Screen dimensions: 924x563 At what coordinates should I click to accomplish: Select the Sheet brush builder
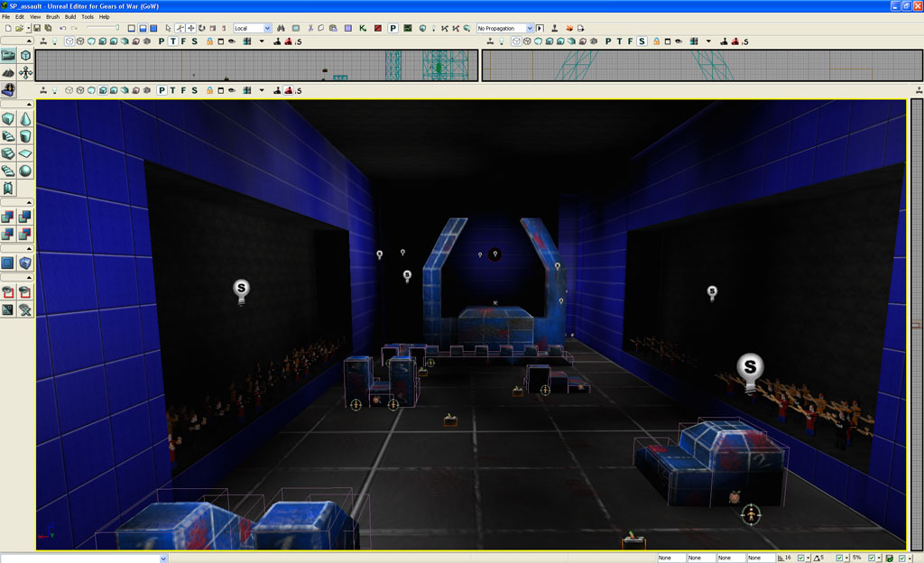25,153
